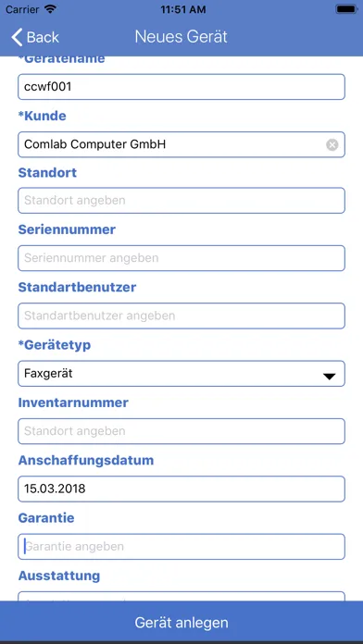
Task: Go Back to previous screen
Action: (35, 37)
